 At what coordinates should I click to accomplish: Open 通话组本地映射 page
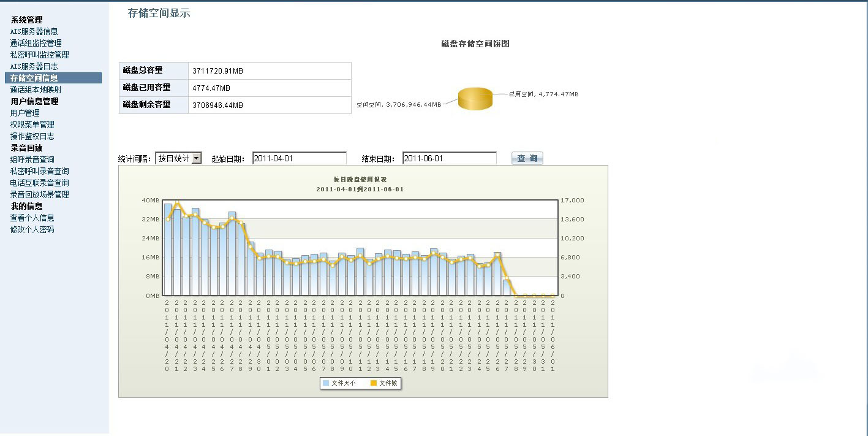[36, 90]
